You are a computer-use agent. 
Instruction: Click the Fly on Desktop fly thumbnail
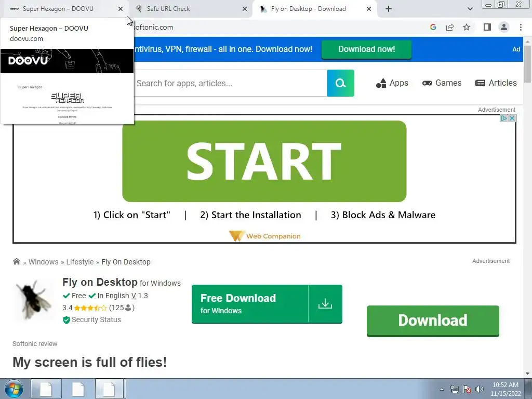coord(34,300)
